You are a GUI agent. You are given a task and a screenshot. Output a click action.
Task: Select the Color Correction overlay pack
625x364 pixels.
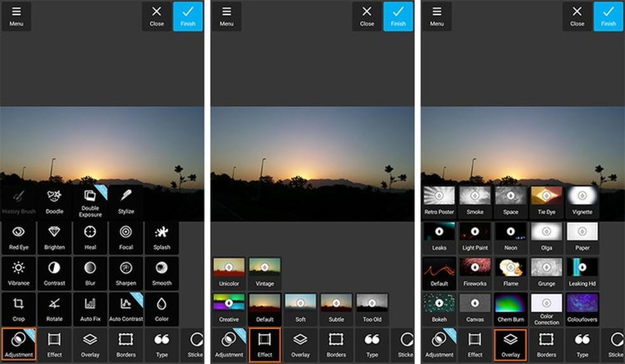pyautogui.click(x=546, y=309)
